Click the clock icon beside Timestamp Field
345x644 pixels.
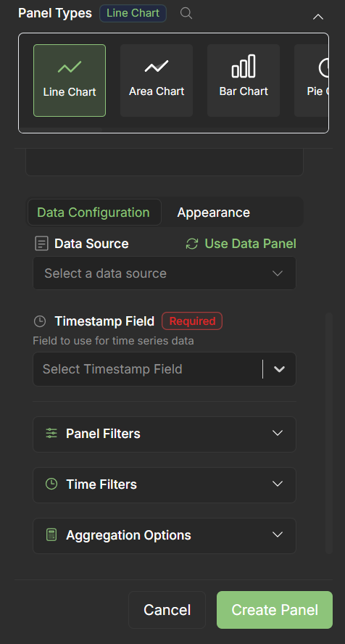[x=40, y=321]
